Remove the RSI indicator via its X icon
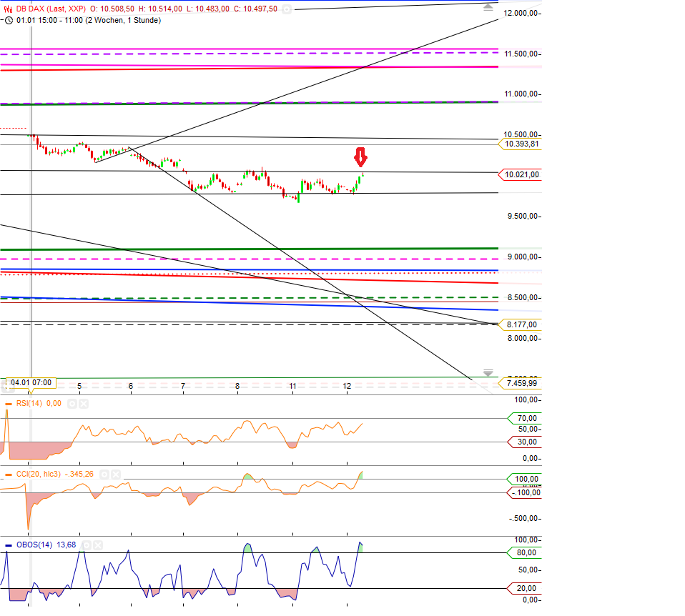This screenshot has height=616, width=685. 84,404
